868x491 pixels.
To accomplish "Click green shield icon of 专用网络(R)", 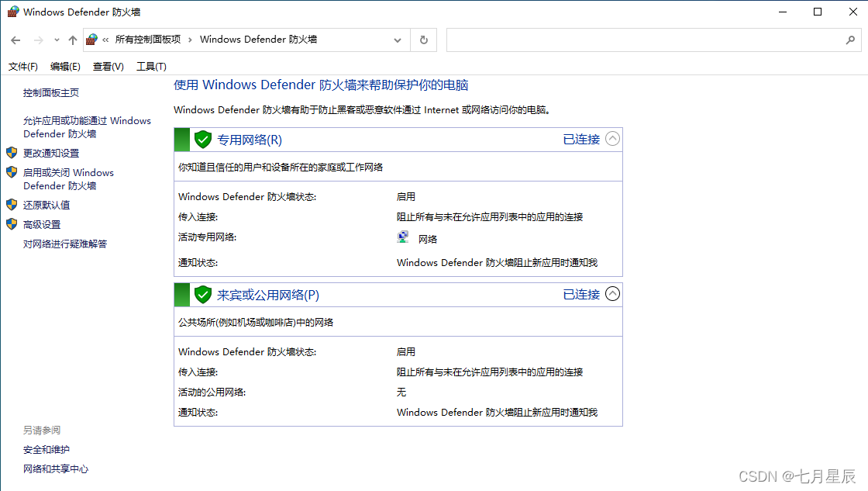I will (203, 139).
